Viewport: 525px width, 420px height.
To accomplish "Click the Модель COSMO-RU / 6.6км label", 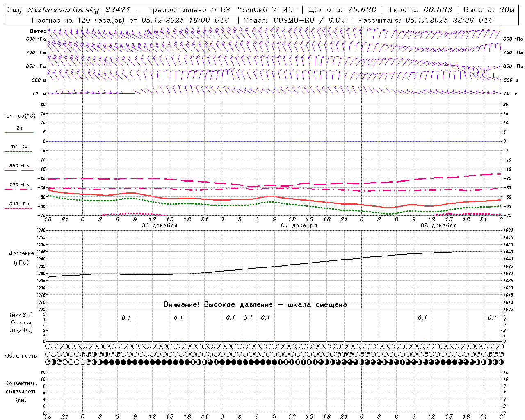I will click(x=295, y=20).
